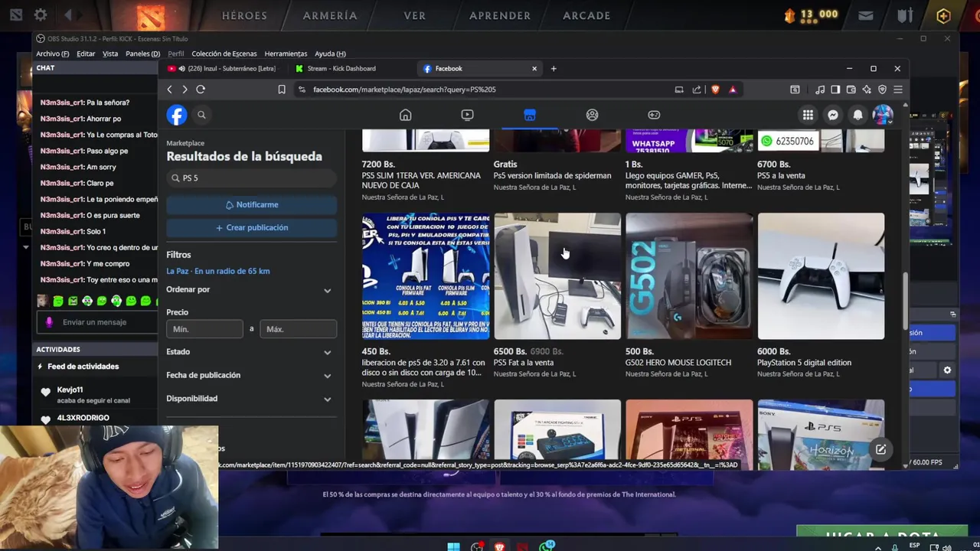Open the HÉROES tab in Dota 2
Viewport: 980px width, 551px height.
pos(244,15)
